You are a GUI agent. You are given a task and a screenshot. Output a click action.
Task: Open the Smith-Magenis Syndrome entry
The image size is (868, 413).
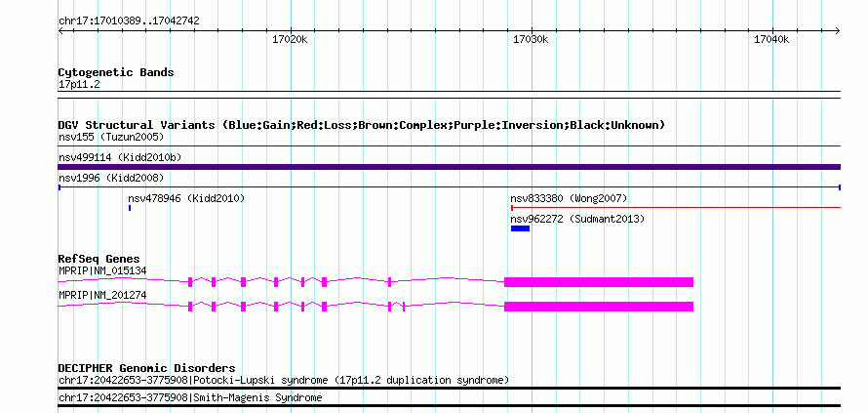coord(190,398)
